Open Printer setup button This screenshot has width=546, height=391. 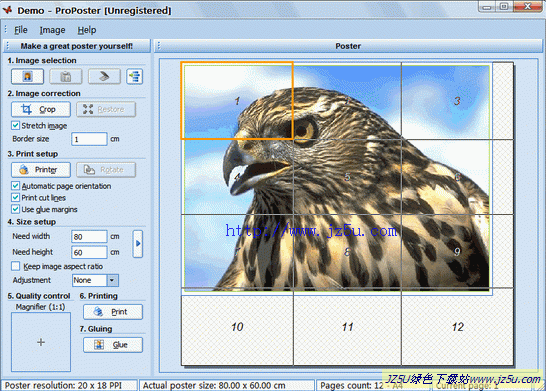click(x=41, y=170)
